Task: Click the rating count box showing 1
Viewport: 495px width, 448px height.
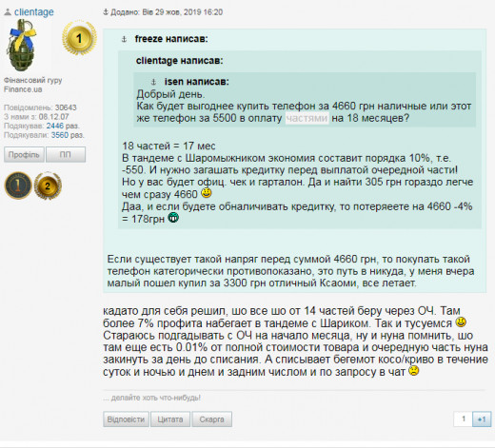Action: 463,419
